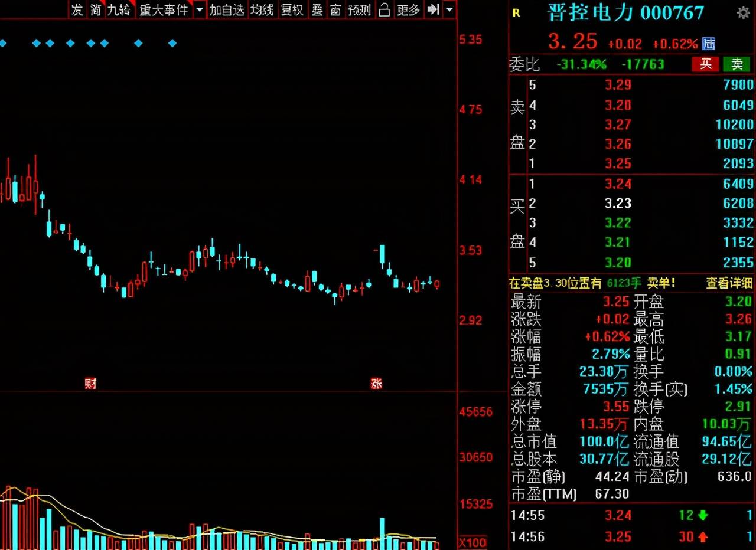The image size is (756, 550).
Task: Click the lock icon in chart toolbar
Action: [384, 9]
